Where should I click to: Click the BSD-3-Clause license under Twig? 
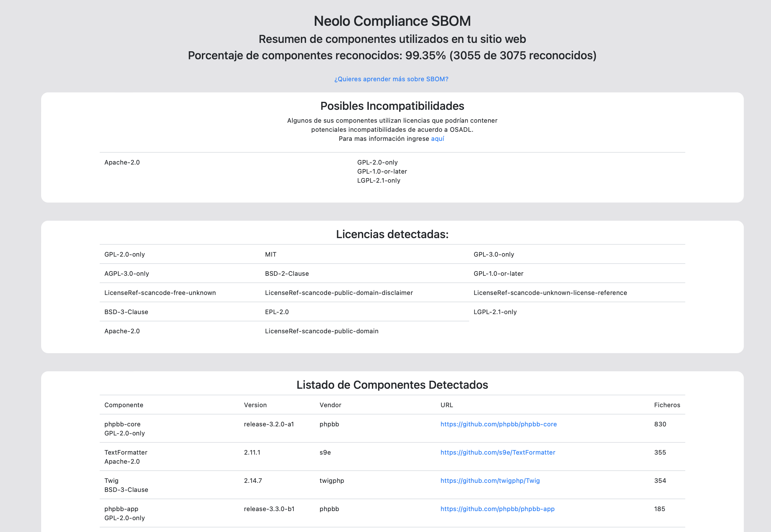[126, 490]
